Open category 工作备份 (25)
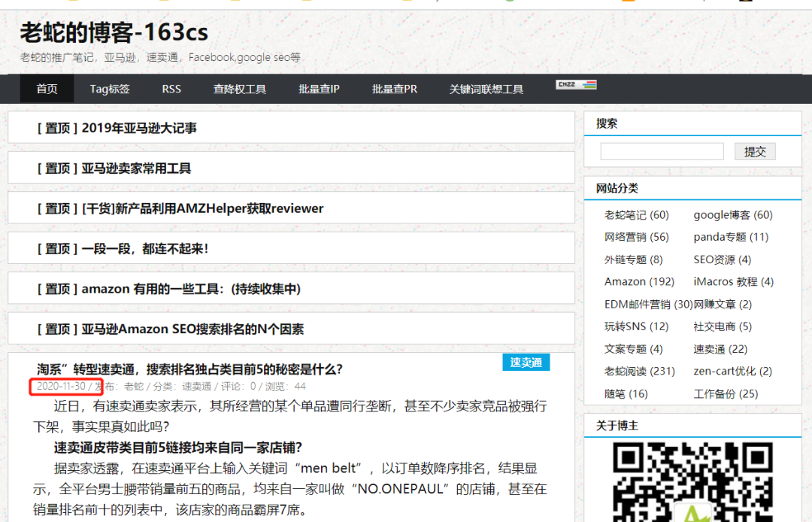Screen dimensions: 812x522 click(x=726, y=394)
